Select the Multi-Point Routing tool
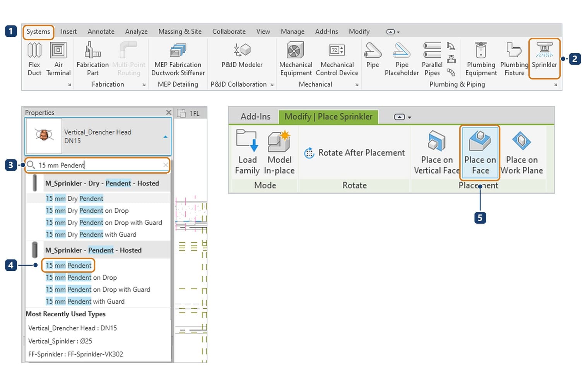588x381 pixels. click(x=129, y=59)
